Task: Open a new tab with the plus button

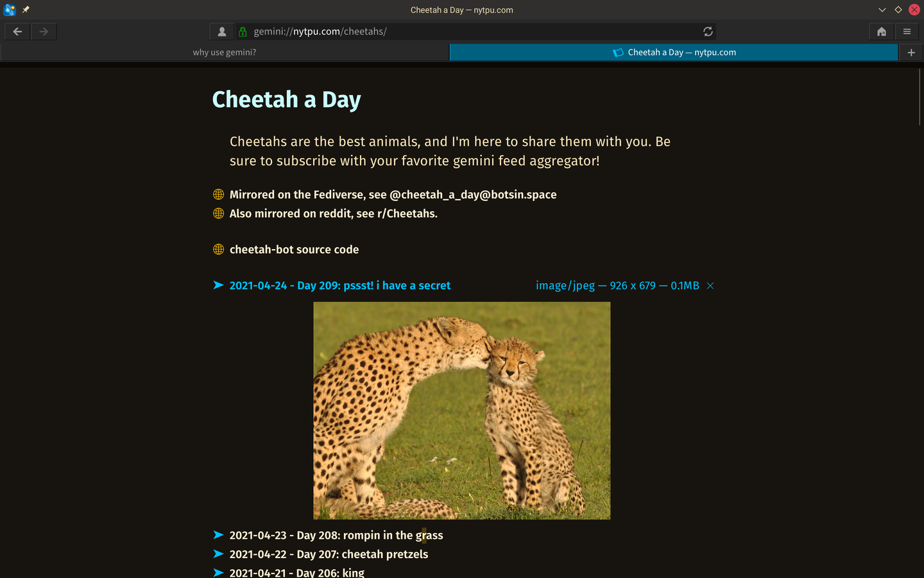Action: [911, 53]
